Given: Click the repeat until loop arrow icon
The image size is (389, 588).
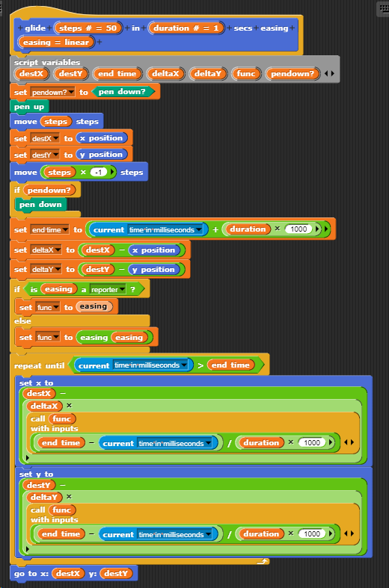Looking at the screenshot, I should click(x=264, y=561).
